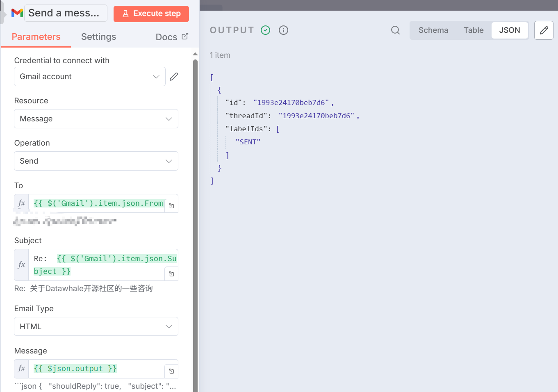The height and width of the screenshot is (392, 558).
Task: Expand the Message field expression editor
Action: (x=171, y=371)
